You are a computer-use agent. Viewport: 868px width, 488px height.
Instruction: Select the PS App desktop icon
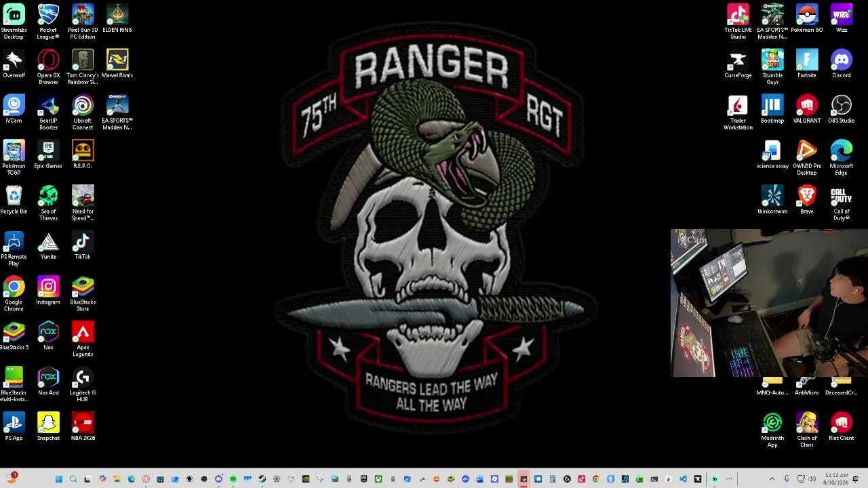click(x=14, y=428)
